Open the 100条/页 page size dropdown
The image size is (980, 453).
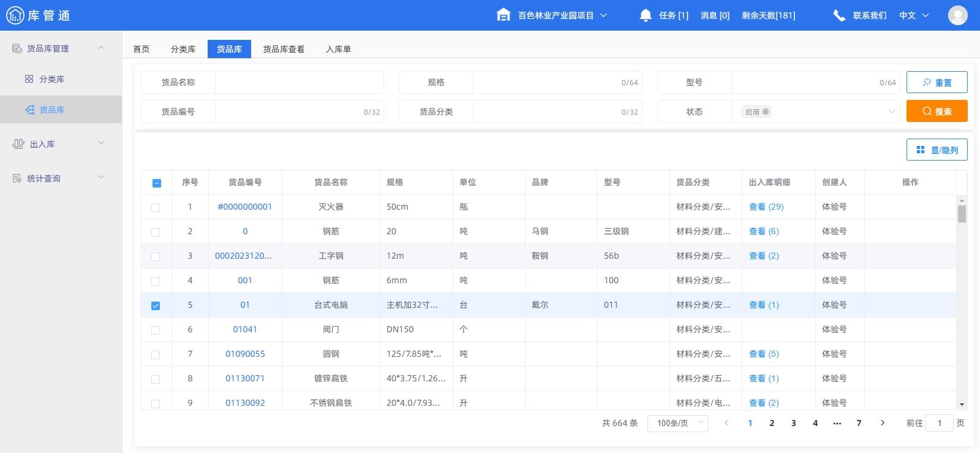(x=678, y=423)
